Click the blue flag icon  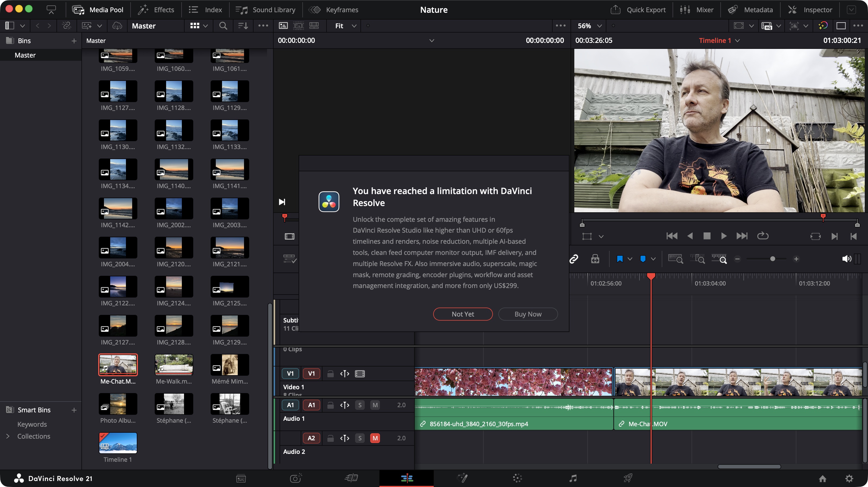click(x=620, y=259)
